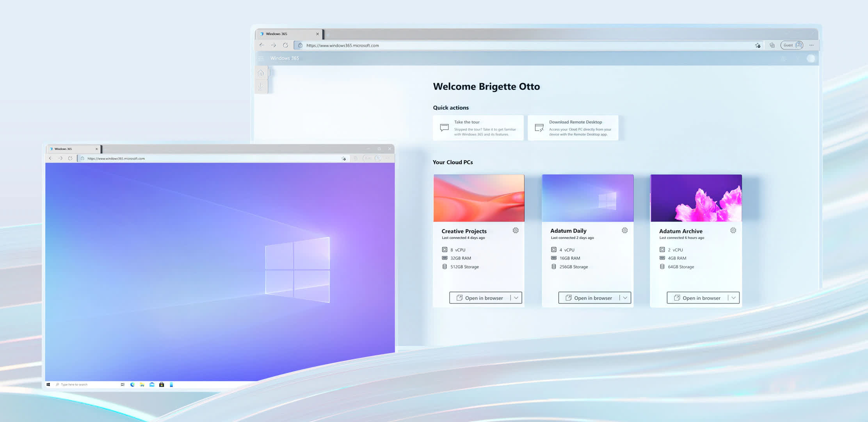The width and height of the screenshot is (868, 422).
Task: Open Creative Projects in browser
Action: (480, 298)
